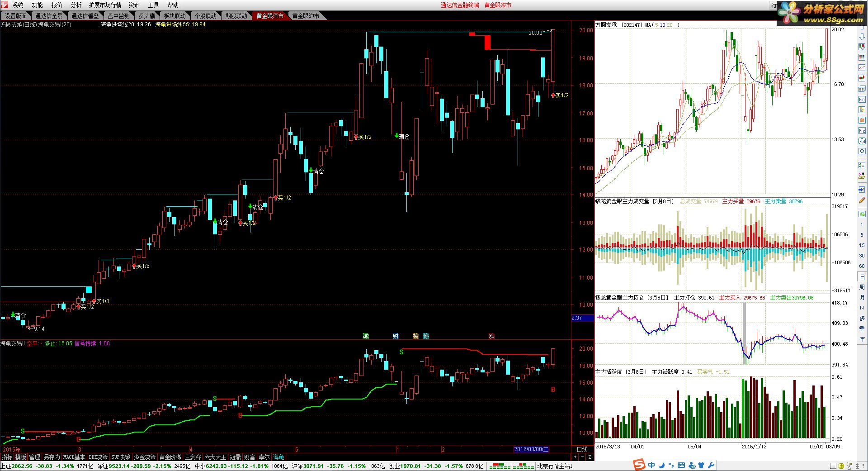
Task: Open the 工具 menu
Action: 154,5
